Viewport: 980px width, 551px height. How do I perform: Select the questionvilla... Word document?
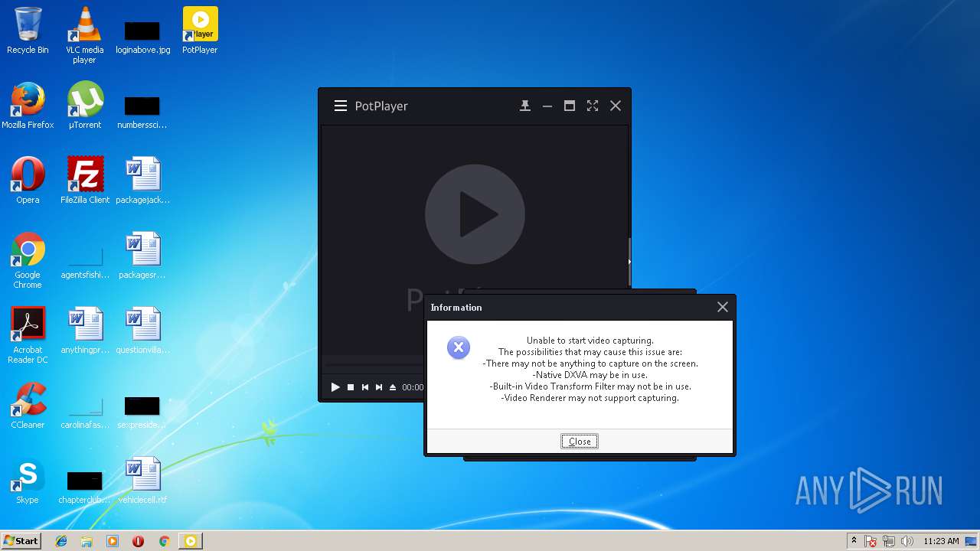pyautogui.click(x=142, y=331)
